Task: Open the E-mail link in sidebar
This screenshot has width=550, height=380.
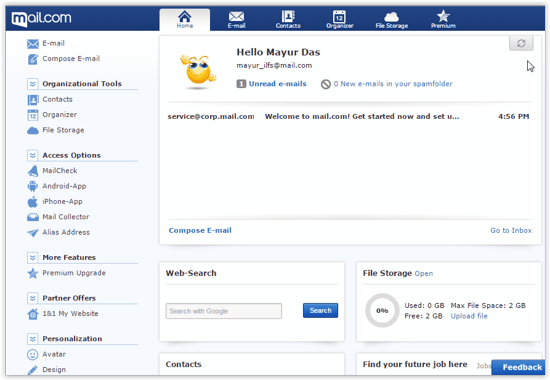Action: click(53, 43)
